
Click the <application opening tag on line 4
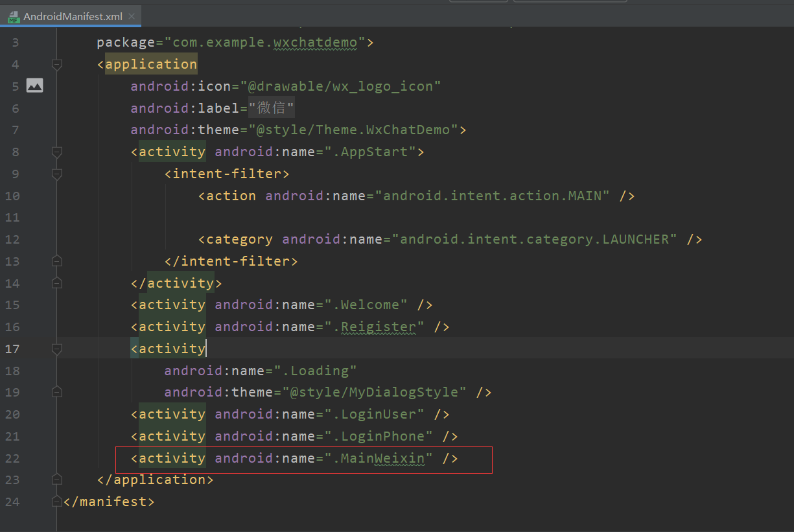147,64
